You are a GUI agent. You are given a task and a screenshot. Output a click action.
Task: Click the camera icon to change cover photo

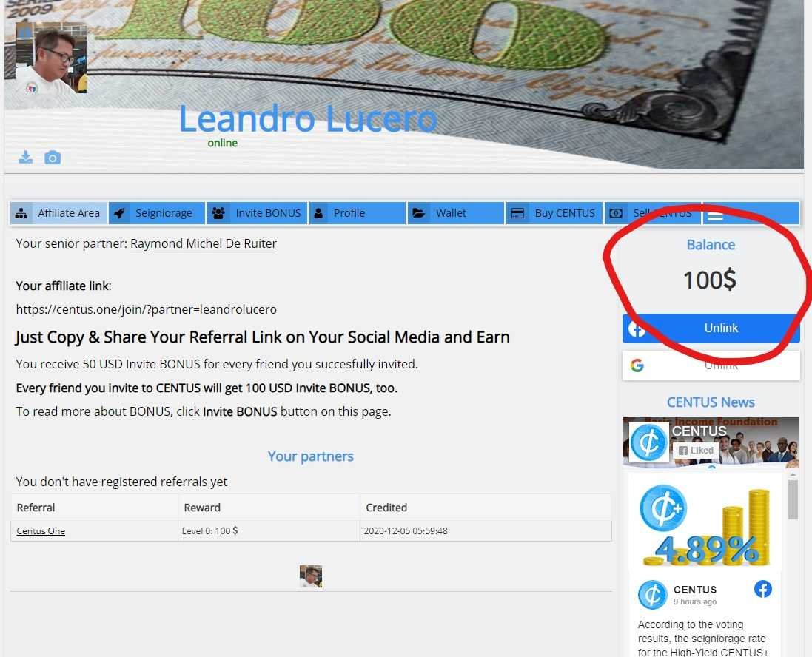click(53, 158)
